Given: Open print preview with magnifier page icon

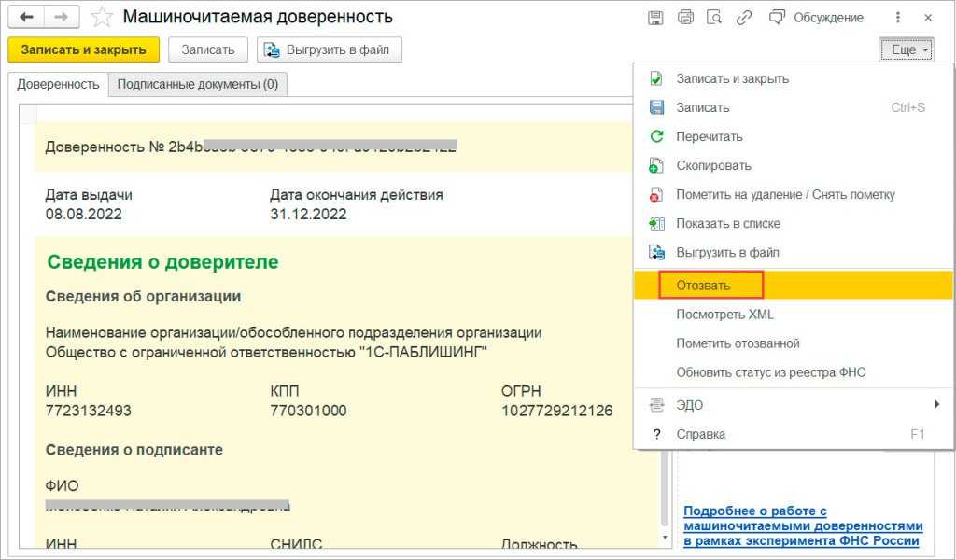Looking at the screenshot, I should tap(714, 18).
